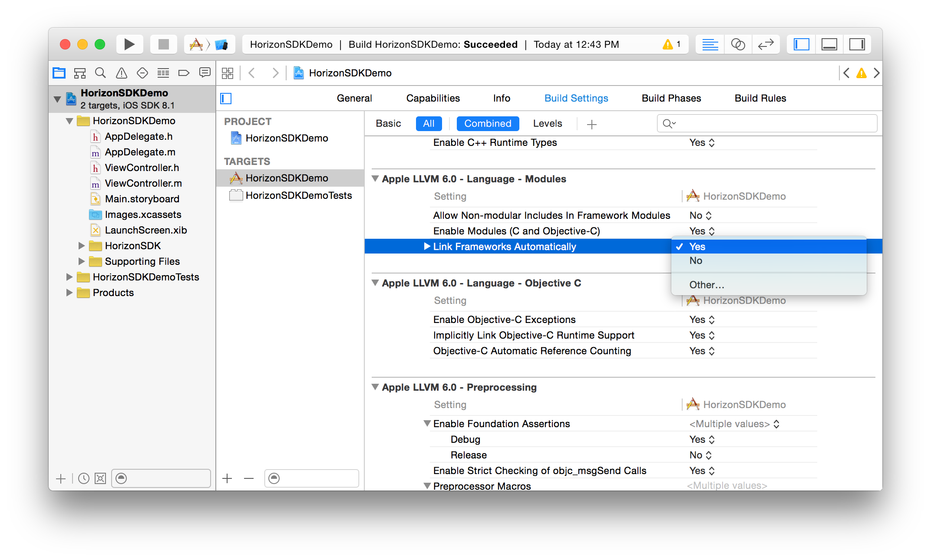Open the Test navigator
This screenshot has width=931, height=560.
click(x=142, y=73)
